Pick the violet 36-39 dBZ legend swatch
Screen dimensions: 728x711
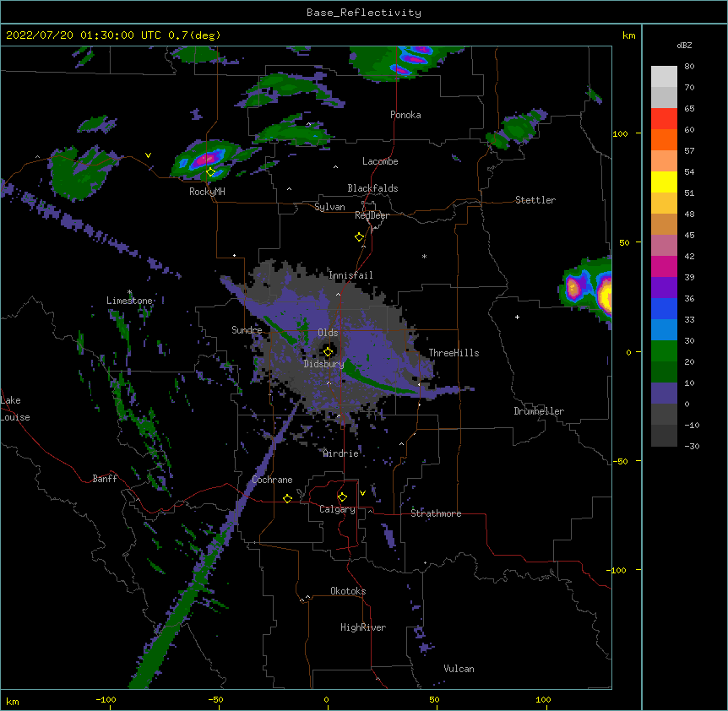pyautogui.click(x=664, y=288)
